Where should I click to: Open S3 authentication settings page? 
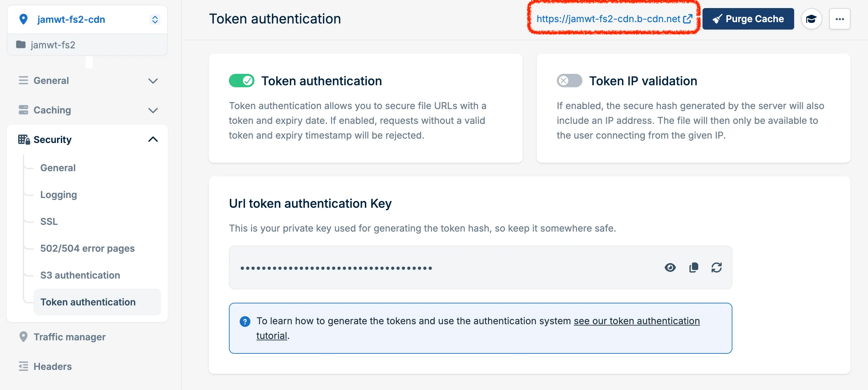coord(80,275)
